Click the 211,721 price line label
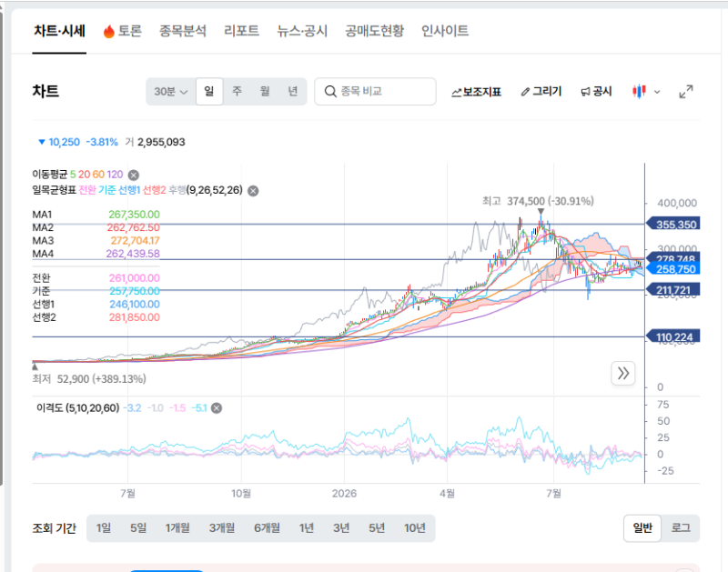The image size is (728, 572). tap(673, 290)
